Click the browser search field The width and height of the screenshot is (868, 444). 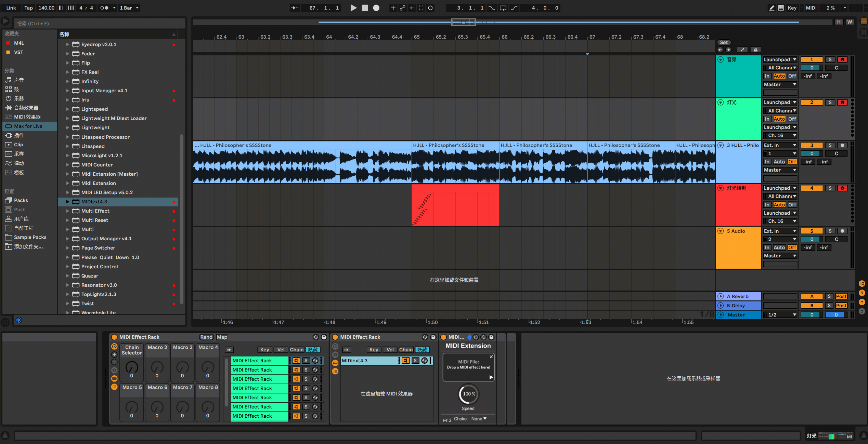(x=99, y=24)
